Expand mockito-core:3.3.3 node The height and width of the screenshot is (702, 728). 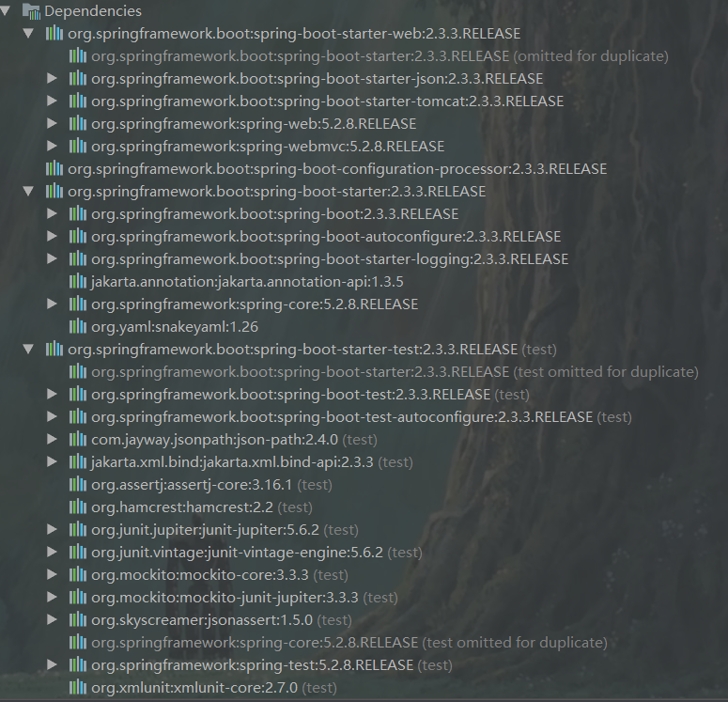tap(52, 575)
